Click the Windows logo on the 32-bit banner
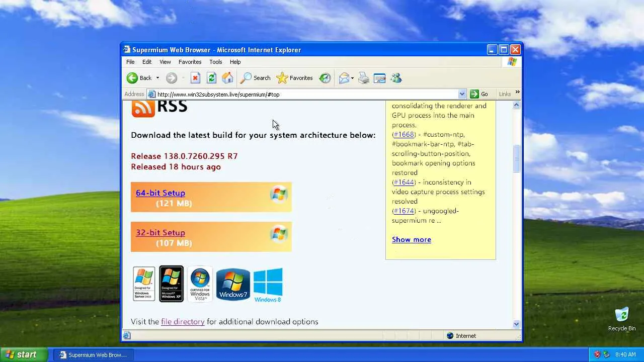This screenshot has width=644, height=362. [279, 234]
